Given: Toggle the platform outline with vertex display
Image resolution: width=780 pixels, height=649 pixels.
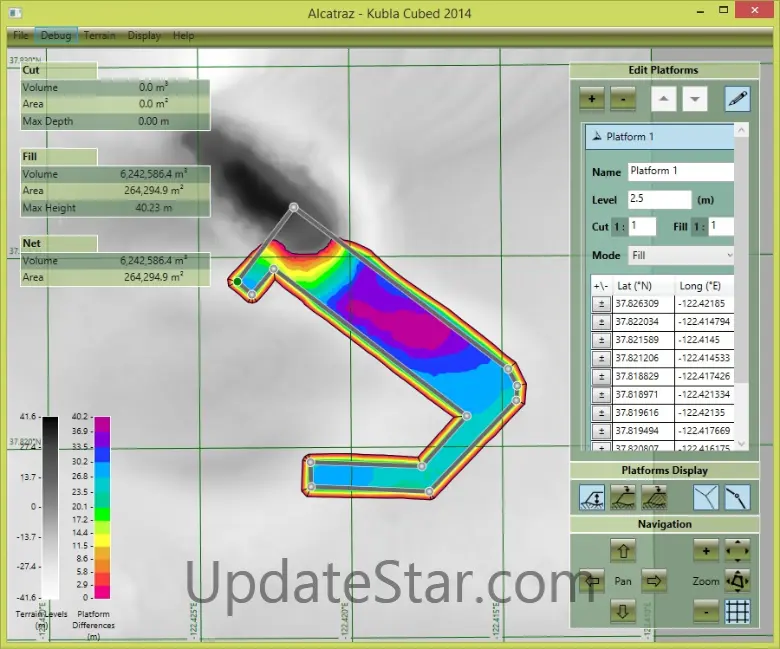Looking at the screenshot, I should click(x=737, y=497).
